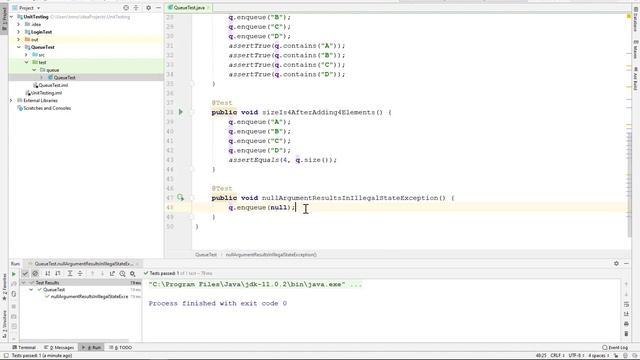Expand the LogicTest module
This screenshot has width=640, height=360.
tap(18, 32)
